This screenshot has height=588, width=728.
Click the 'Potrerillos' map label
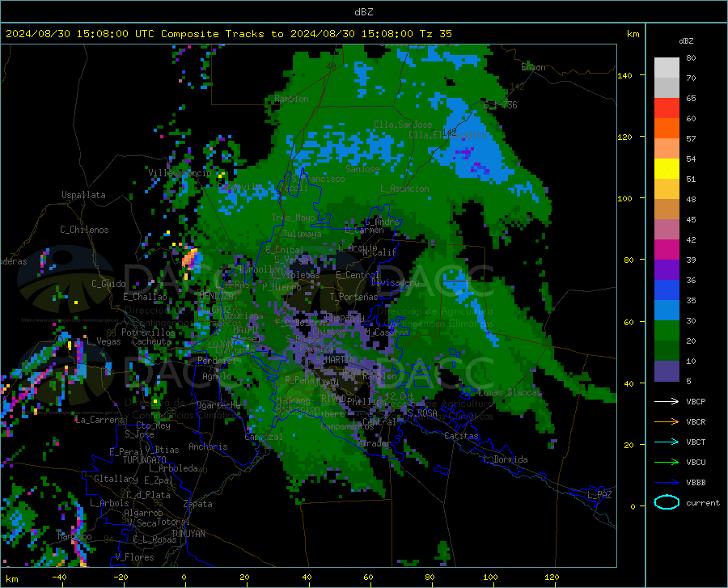click(148, 332)
